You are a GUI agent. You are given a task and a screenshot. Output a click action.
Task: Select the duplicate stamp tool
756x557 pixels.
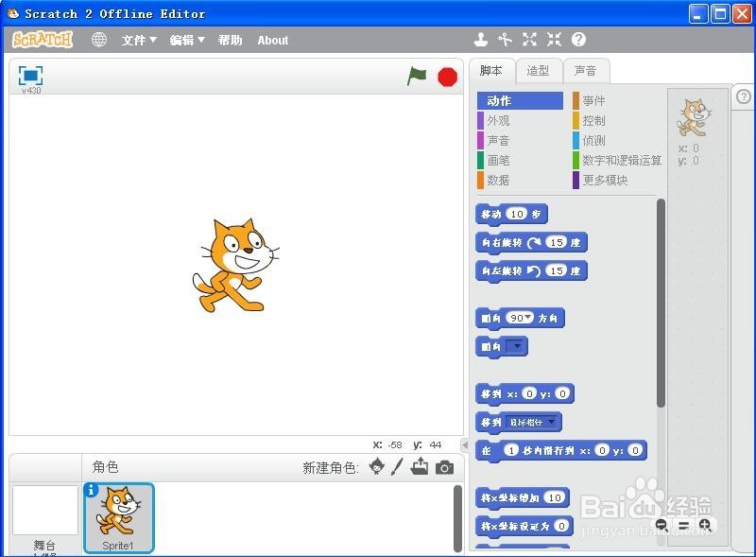pyautogui.click(x=481, y=40)
